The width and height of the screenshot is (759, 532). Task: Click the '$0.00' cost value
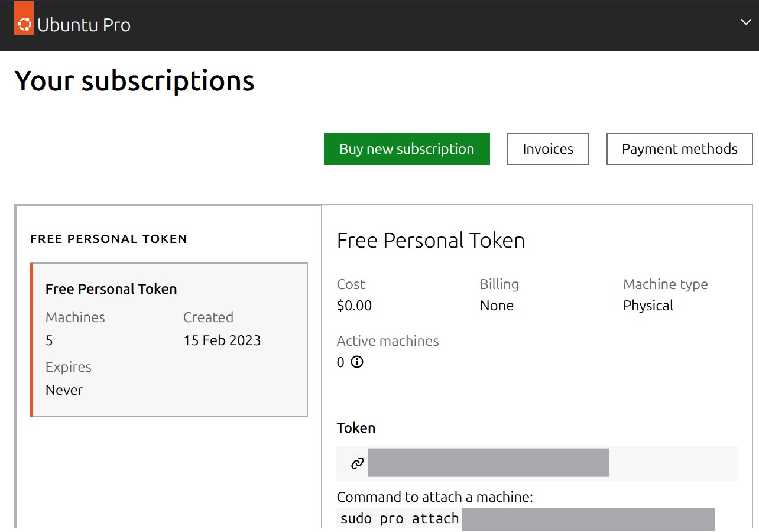point(354,306)
